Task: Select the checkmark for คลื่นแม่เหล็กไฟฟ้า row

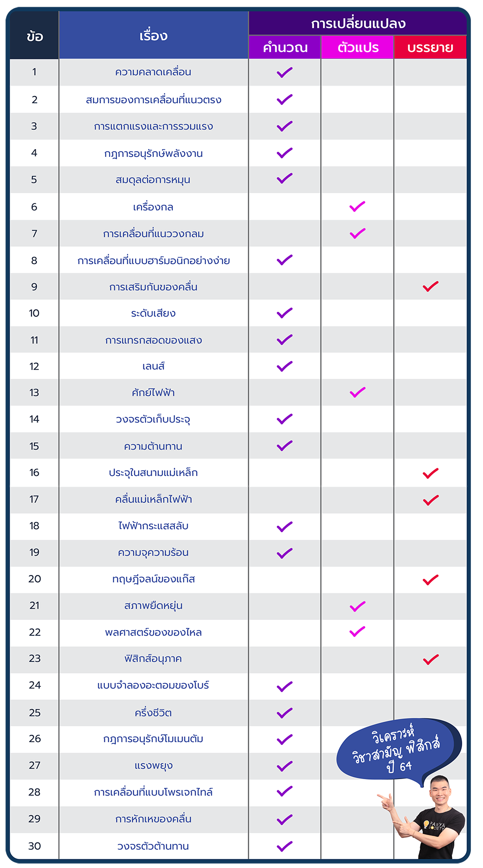Action: [x=430, y=500]
